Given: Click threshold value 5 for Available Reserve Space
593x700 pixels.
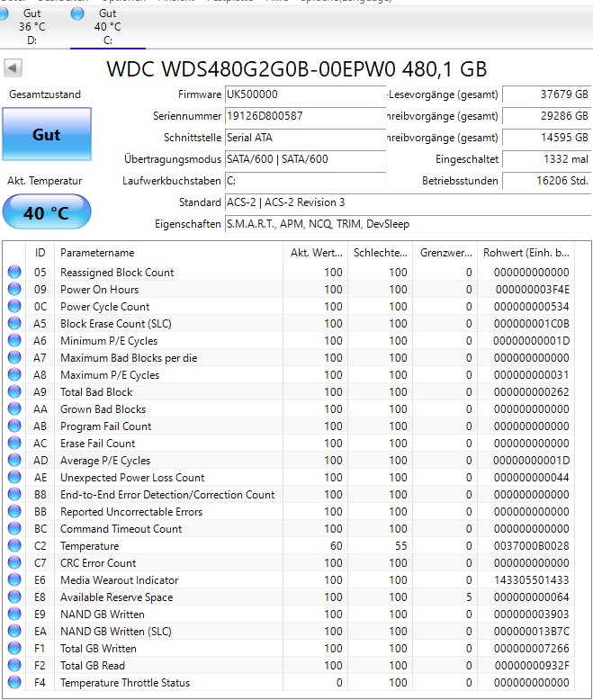Looking at the screenshot, I should [469, 597].
